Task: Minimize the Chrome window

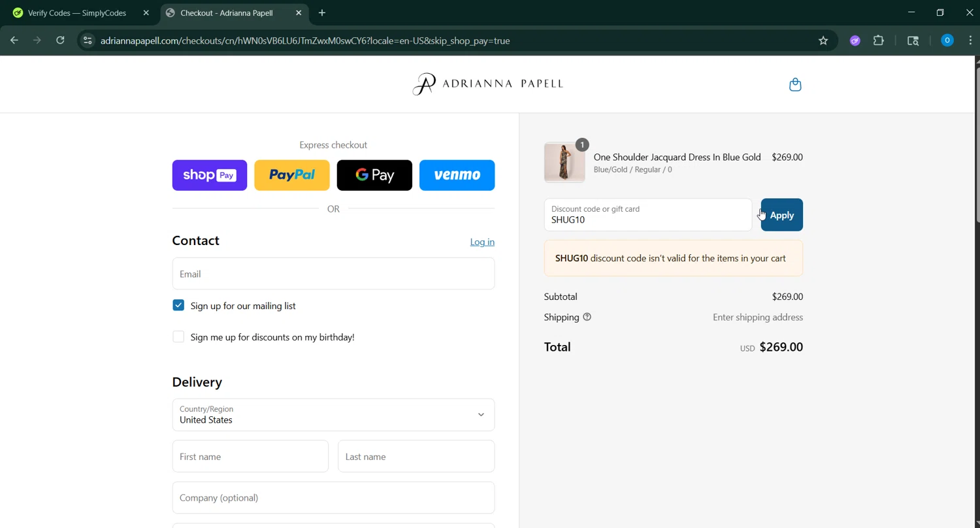Action: 911,12
